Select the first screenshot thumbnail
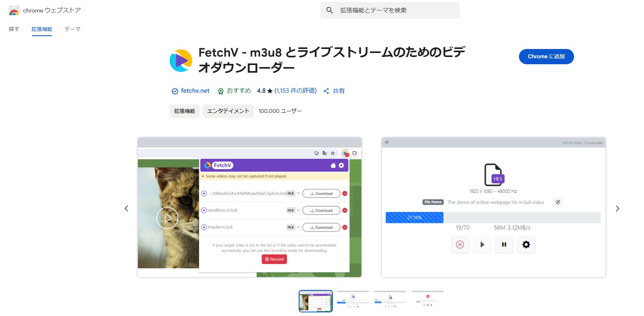This screenshot has width=644, height=316. (316, 301)
